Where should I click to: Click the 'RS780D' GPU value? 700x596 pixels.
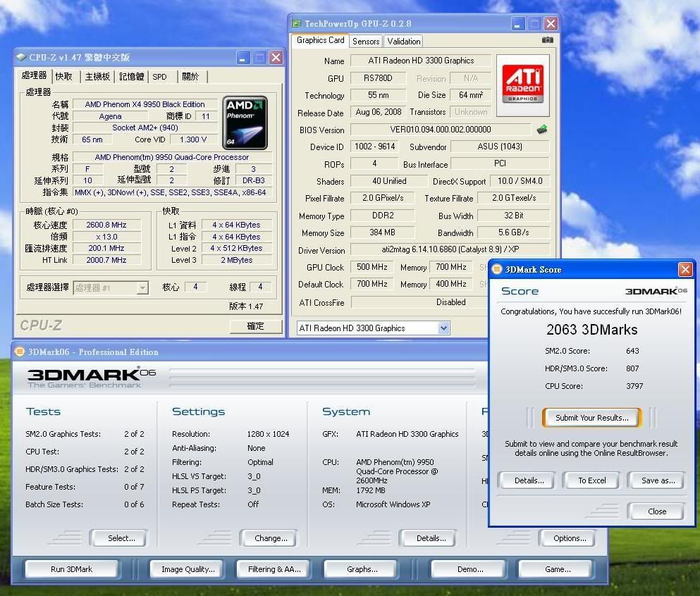coord(378,78)
